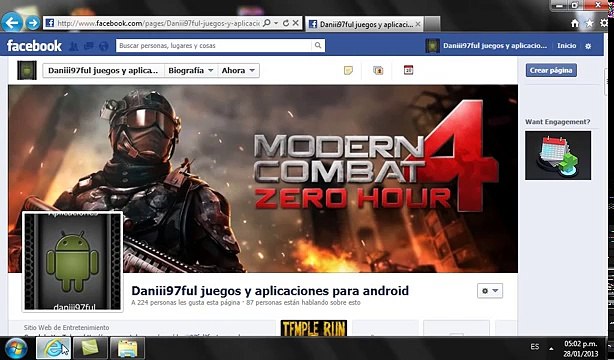Open Facebook account settings gear
This screenshot has height=360, width=614.
[588, 46]
